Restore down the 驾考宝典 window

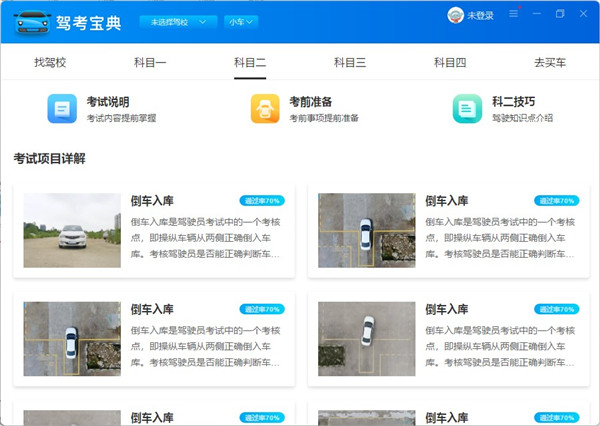pos(560,14)
